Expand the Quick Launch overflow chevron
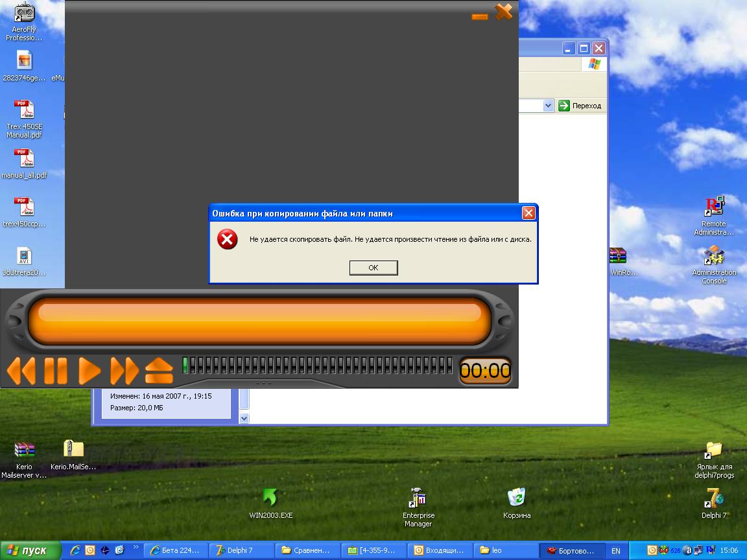Screen dimensions: 747x560 point(136,548)
